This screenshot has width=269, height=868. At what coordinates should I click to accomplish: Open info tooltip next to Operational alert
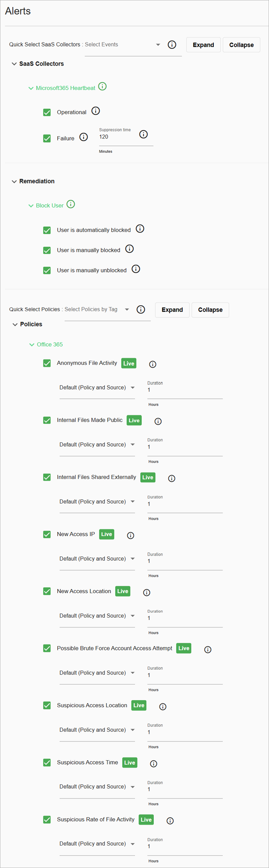[x=96, y=111]
